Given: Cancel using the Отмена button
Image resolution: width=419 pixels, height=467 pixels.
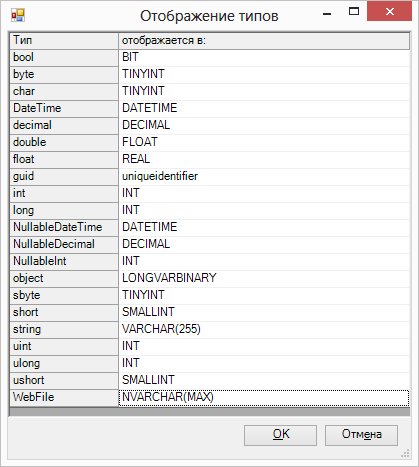Looking at the screenshot, I should (x=361, y=435).
